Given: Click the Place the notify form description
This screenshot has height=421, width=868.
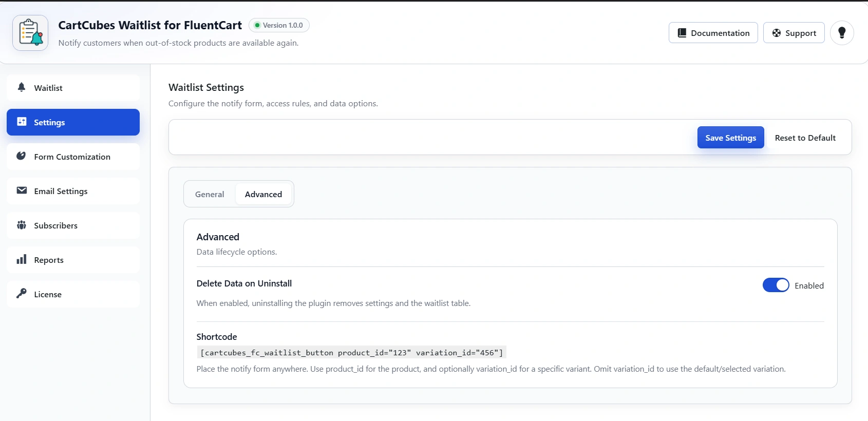Looking at the screenshot, I should (x=491, y=369).
